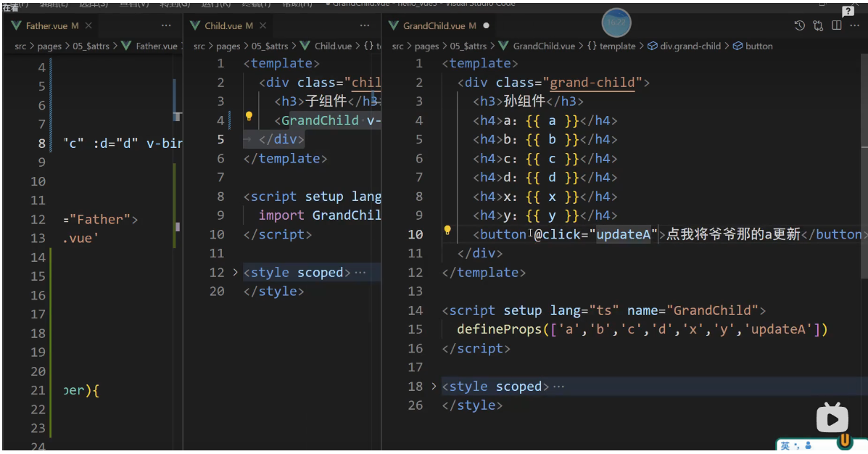Open the 'div.grand-child' breadcrumb item

click(x=685, y=46)
